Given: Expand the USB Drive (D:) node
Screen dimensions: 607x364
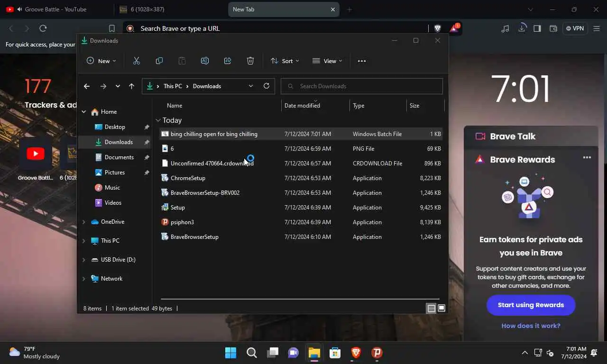Looking at the screenshot, I should tap(84, 260).
